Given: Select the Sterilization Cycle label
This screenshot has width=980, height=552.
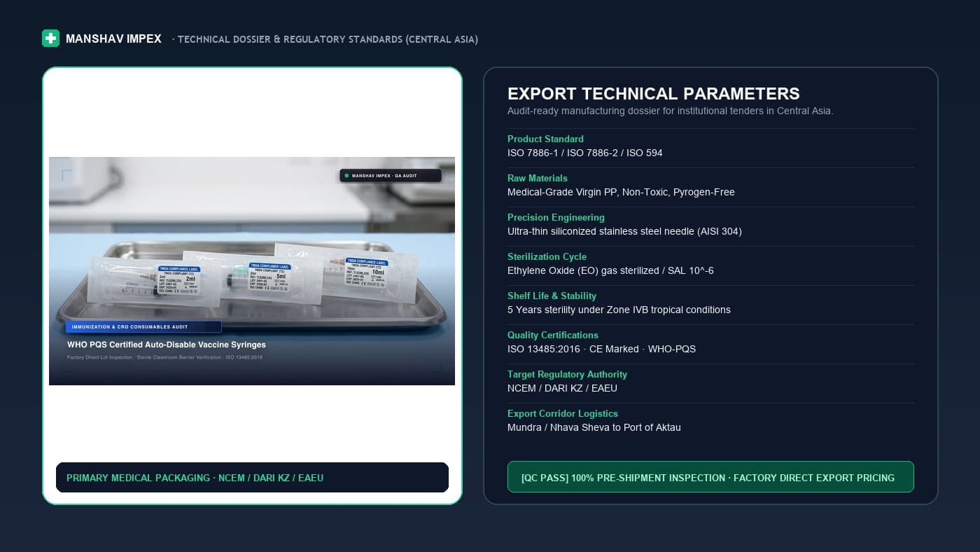Looking at the screenshot, I should click(547, 256).
